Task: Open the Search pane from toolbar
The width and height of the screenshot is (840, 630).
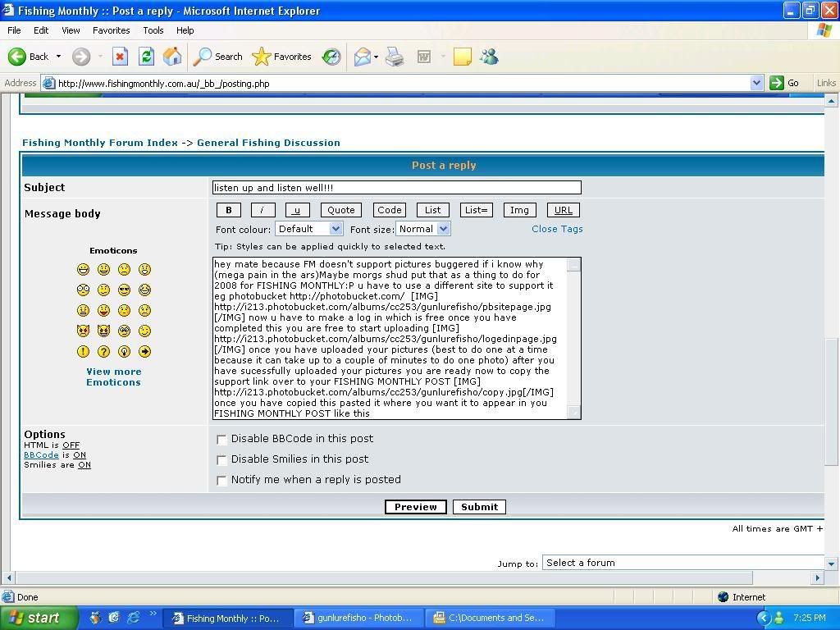Action: pyautogui.click(x=217, y=57)
